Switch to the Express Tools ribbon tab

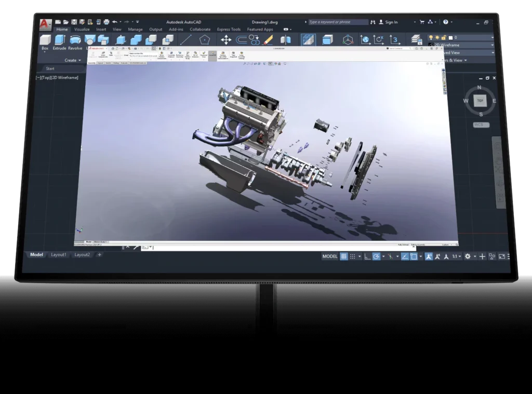(x=229, y=30)
